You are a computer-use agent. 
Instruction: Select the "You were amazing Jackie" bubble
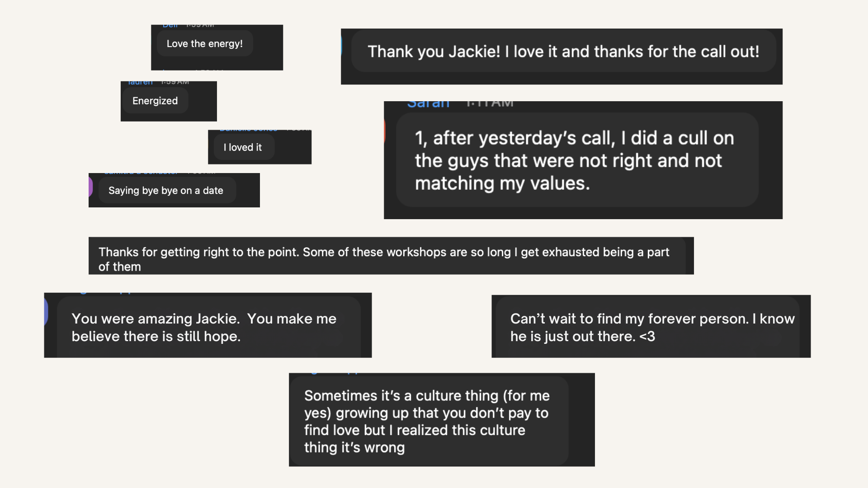(x=203, y=327)
